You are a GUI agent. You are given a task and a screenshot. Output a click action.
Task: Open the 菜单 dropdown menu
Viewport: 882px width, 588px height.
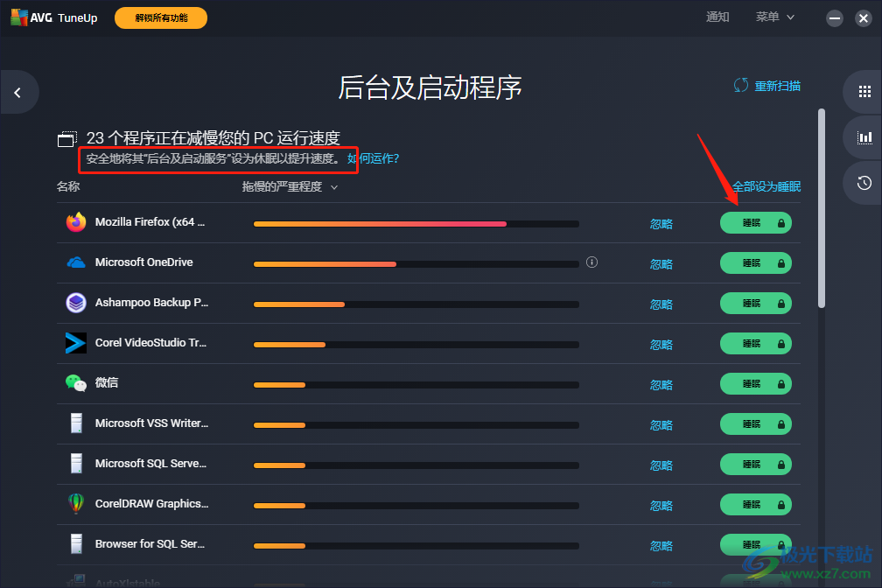pyautogui.click(x=774, y=17)
